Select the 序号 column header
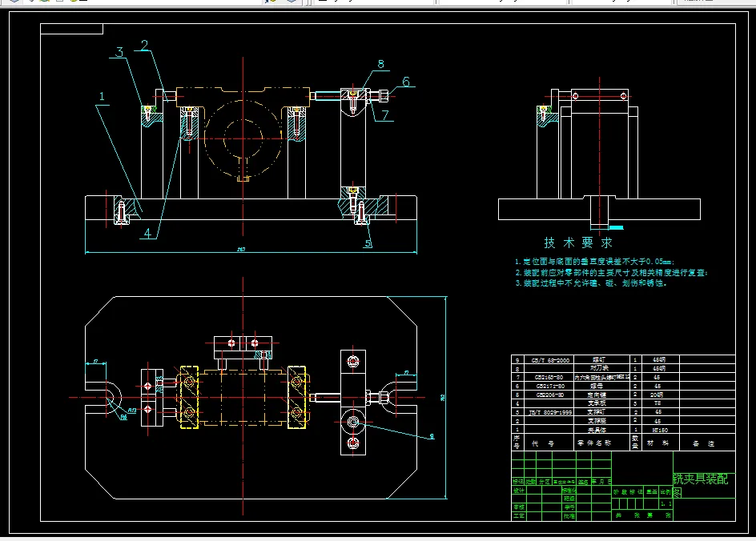Image resolution: width=756 pixels, height=541 pixels. (517, 442)
